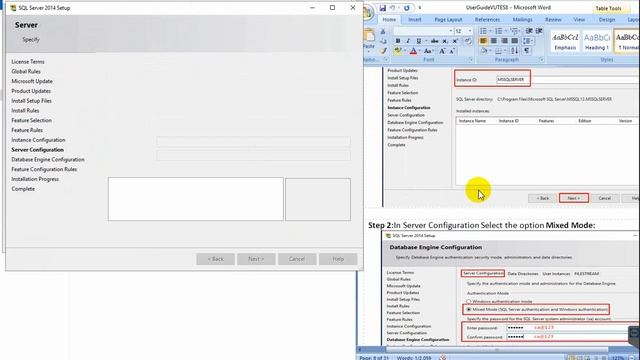This screenshot has width=640, height=360.
Task: Click the Multilevel List icon
Action: pos(514,31)
